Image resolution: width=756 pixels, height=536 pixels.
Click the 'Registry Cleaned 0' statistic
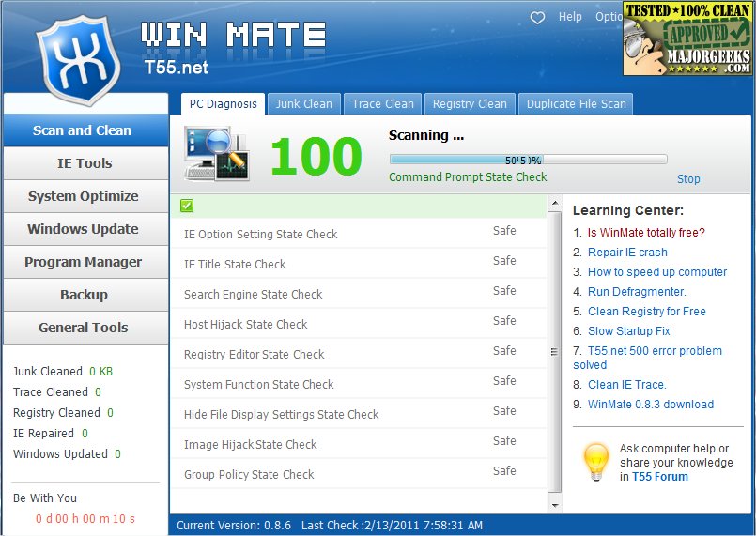click(63, 413)
